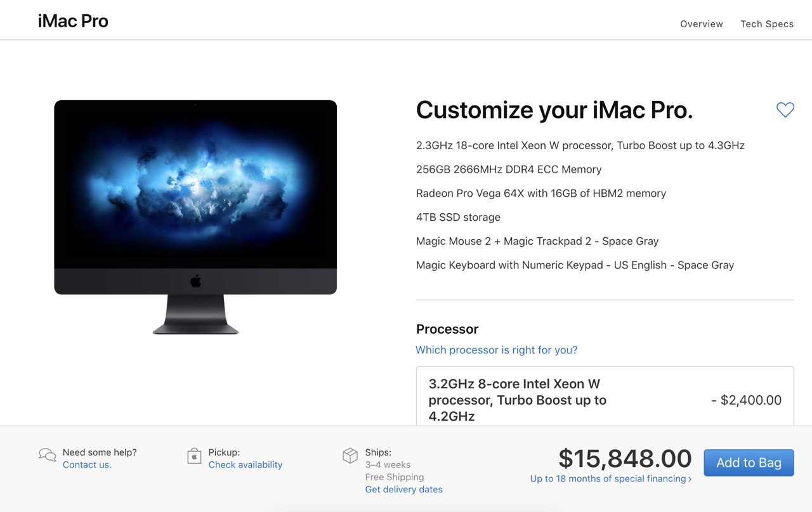
Task: Click the Contact us link
Action: (87, 465)
